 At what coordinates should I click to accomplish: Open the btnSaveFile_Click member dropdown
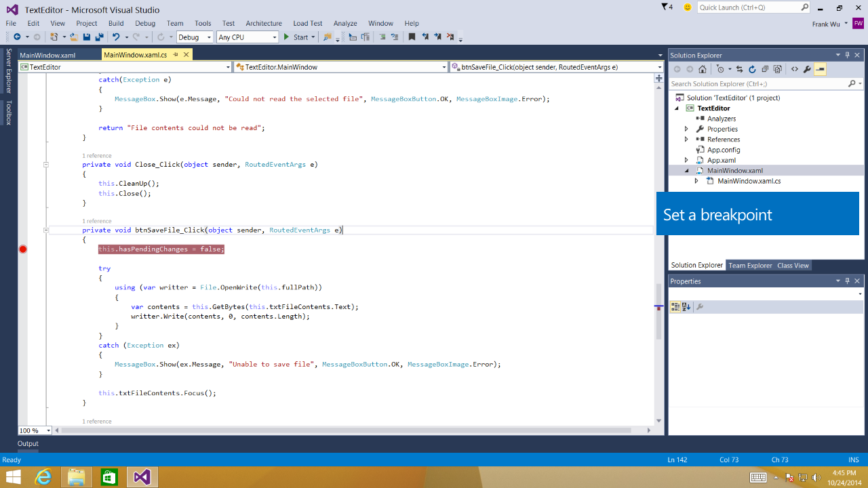[659, 67]
